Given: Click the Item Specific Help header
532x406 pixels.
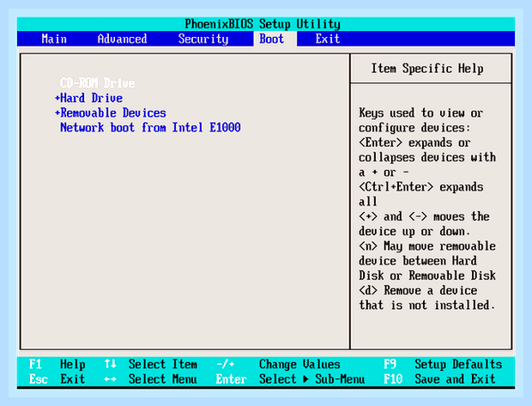Looking at the screenshot, I should tap(427, 69).
